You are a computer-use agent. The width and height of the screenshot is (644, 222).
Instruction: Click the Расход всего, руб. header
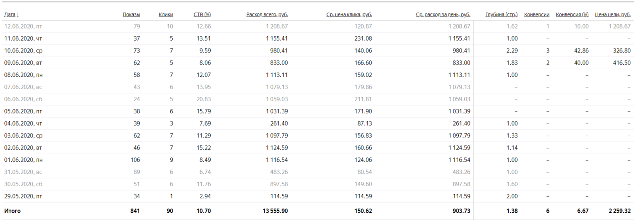267,15
